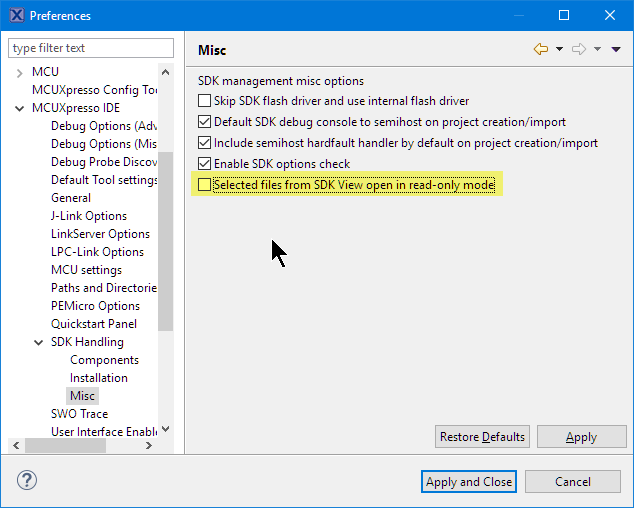Open forward history dropdown arrow
Viewport: 634px width, 508px height.
coord(597,49)
